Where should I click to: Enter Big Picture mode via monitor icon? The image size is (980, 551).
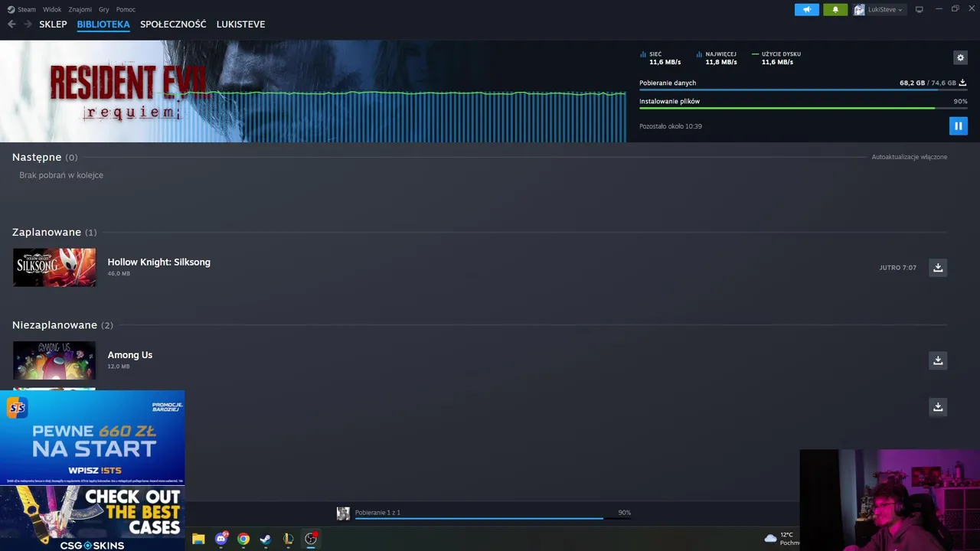point(920,9)
